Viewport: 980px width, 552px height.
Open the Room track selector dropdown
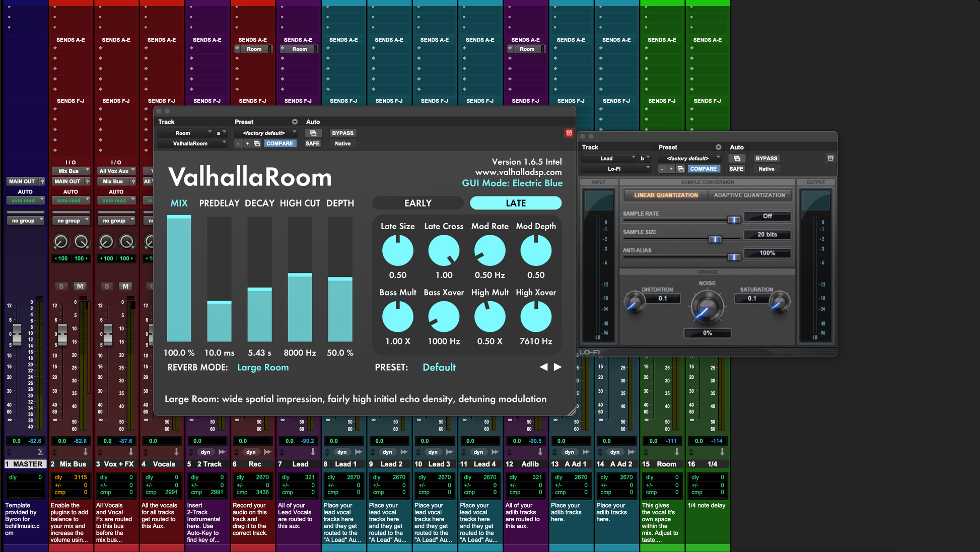click(x=185, y=133)
